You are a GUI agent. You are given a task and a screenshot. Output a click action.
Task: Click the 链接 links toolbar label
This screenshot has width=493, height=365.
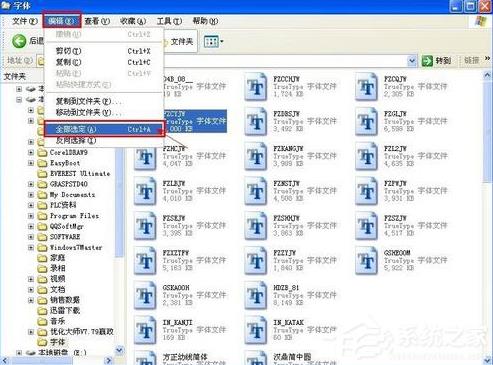[x=471, y=60]
